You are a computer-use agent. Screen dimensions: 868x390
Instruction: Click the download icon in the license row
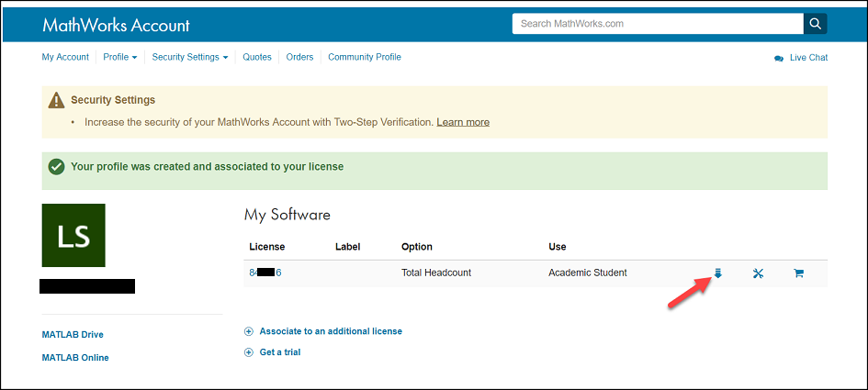click(x=718, y=273)
